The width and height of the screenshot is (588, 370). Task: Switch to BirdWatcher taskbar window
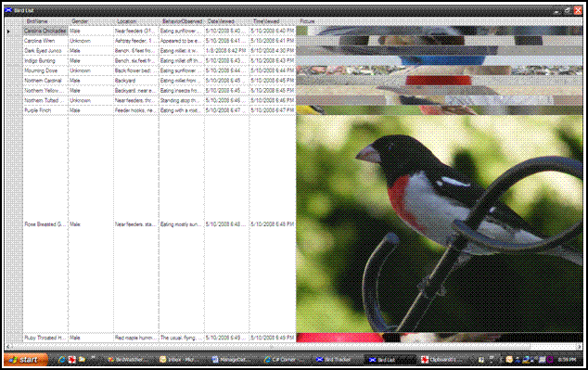(x=128, y=360)
